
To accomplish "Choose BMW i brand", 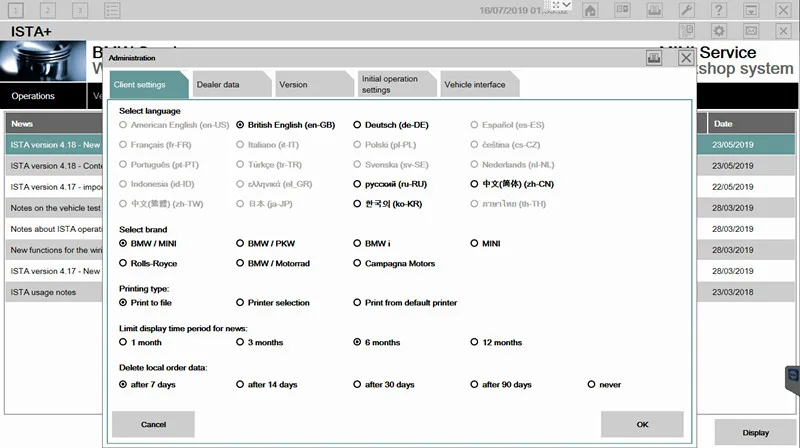I will tap(372, 243).
